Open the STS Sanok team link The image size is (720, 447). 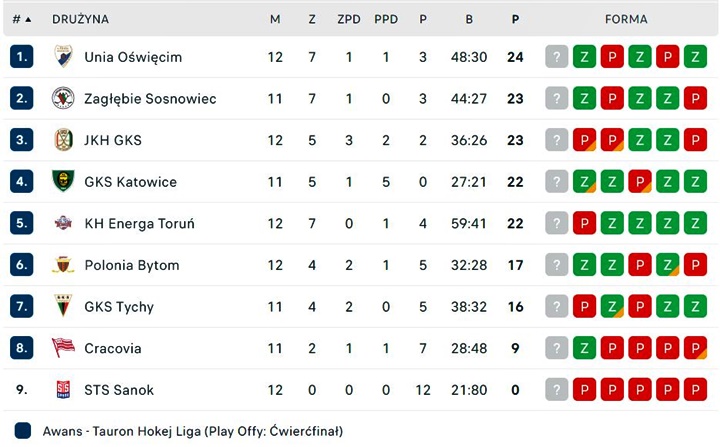point(119,390)
